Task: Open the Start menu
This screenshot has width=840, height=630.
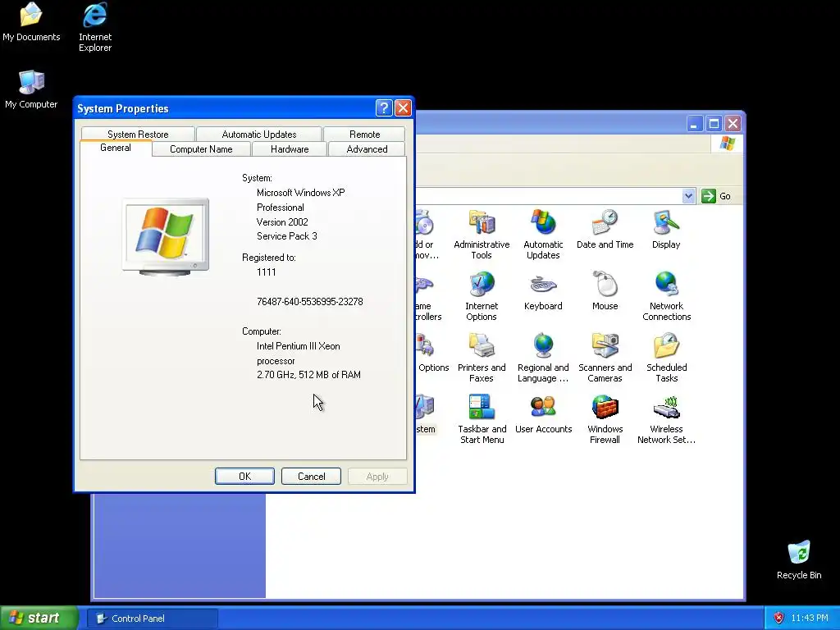Action: (x=39, y=619)
